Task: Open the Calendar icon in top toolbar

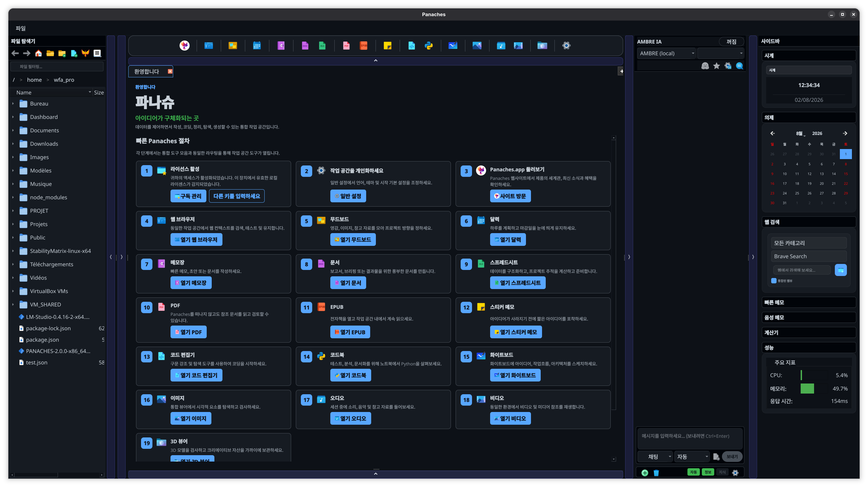Action: (x=257, y=46)
